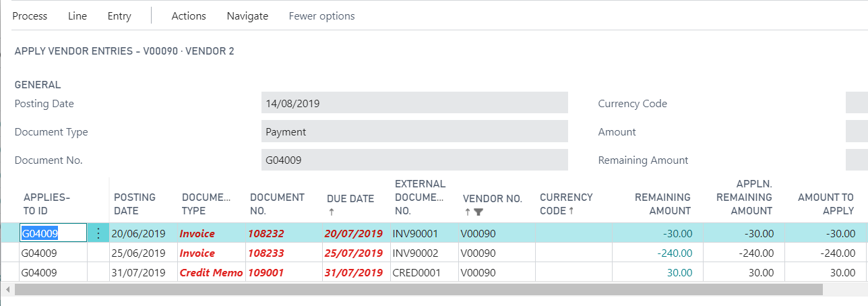This screenshot has width=868, height=306.
Task: Click the -240.00 remaining amount link
Action: [x=675, y=253]
